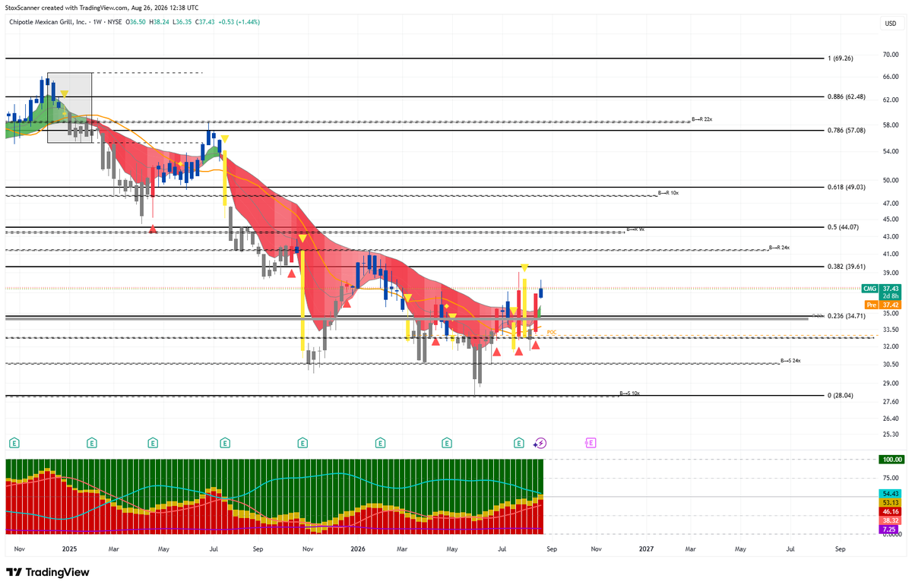Click the yellow down-triangle signal inside the gray box
912x588 pixels.
[x=65, y=94]
